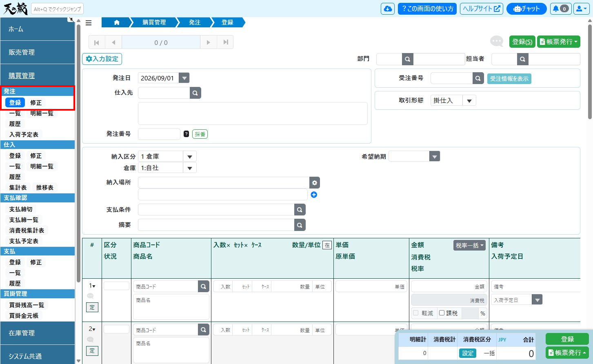Open the 納入場所 gear settings icon
593x364 pixels.
coord(314,183)
